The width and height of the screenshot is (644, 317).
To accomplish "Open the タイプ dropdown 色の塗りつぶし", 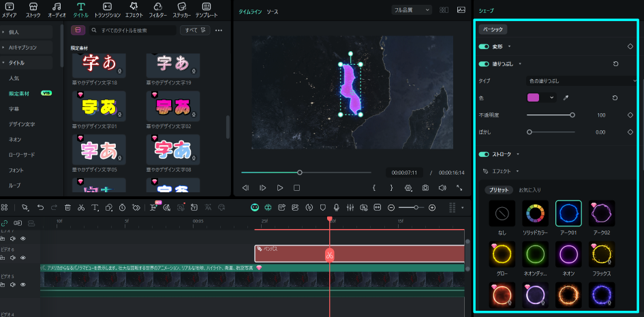I will coord(581,81).
